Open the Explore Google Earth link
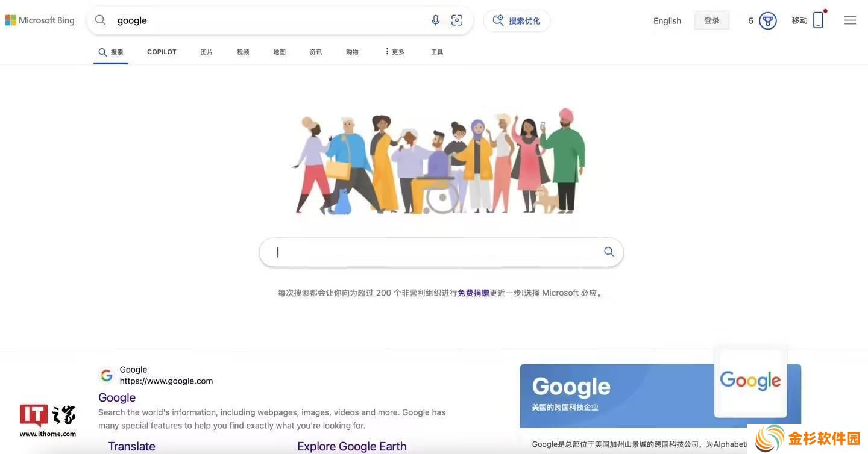Image resolution: width=868 pixels, height=454 pixels. (x=352, y=446)
